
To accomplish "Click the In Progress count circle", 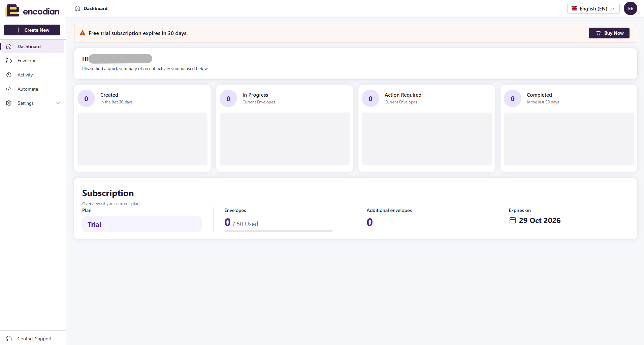I will [228, 98].
